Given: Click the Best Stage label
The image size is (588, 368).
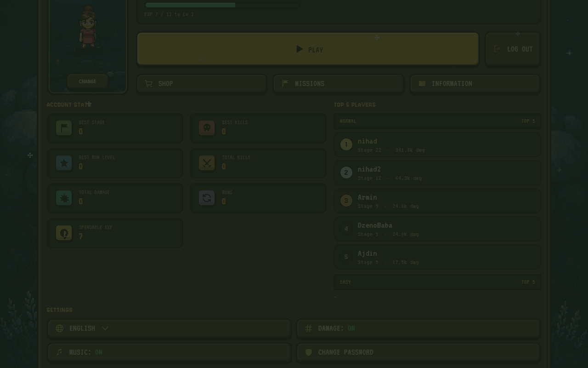Looking at the screenshot, I should [x=92, y=122].
